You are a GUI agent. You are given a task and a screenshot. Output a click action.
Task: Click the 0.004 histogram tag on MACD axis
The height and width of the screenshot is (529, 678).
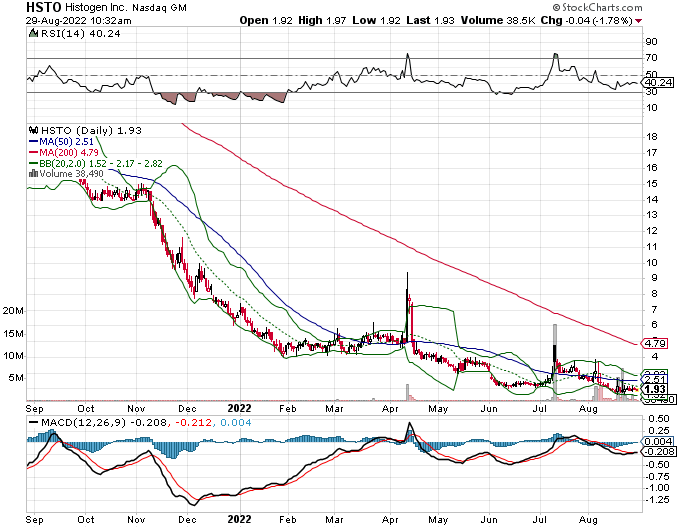658,441
